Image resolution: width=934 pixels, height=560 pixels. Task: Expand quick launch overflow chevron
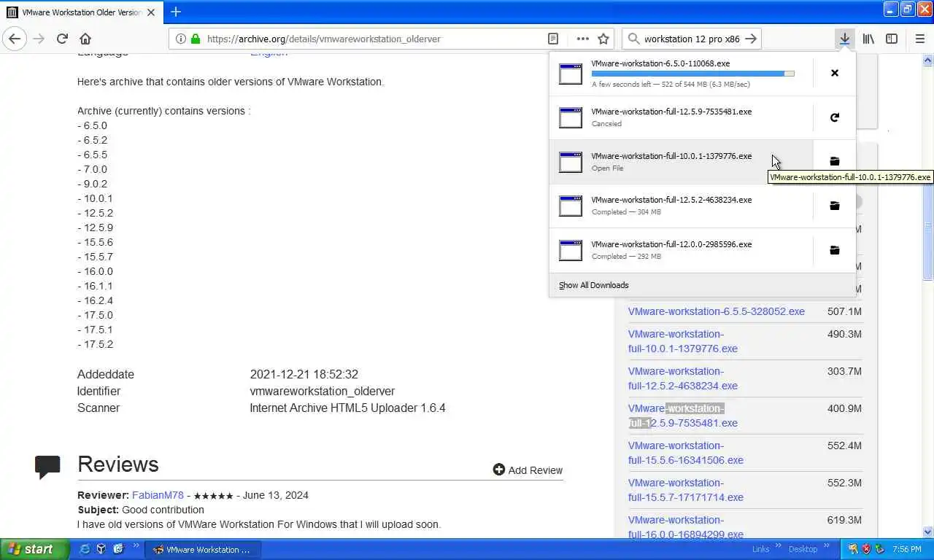[x=136, y=547]
